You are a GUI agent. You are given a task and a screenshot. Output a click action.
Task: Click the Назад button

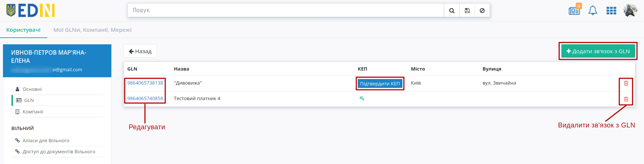tap(140, 51)
